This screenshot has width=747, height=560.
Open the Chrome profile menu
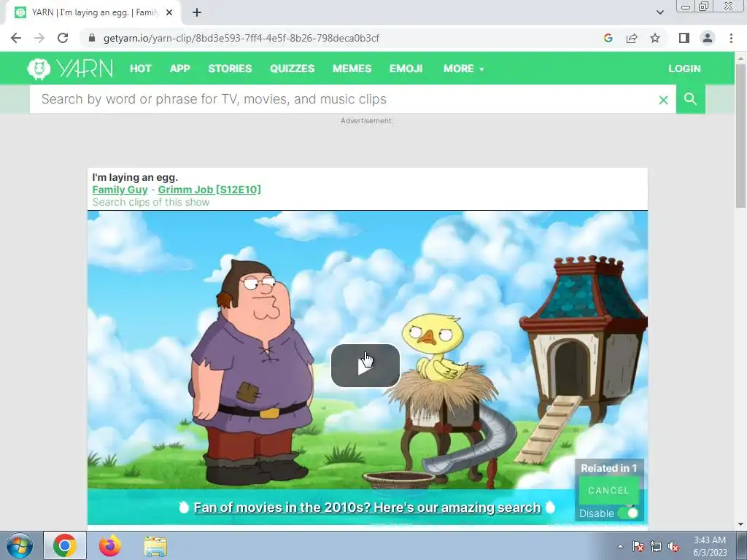(x=708, y=38)
